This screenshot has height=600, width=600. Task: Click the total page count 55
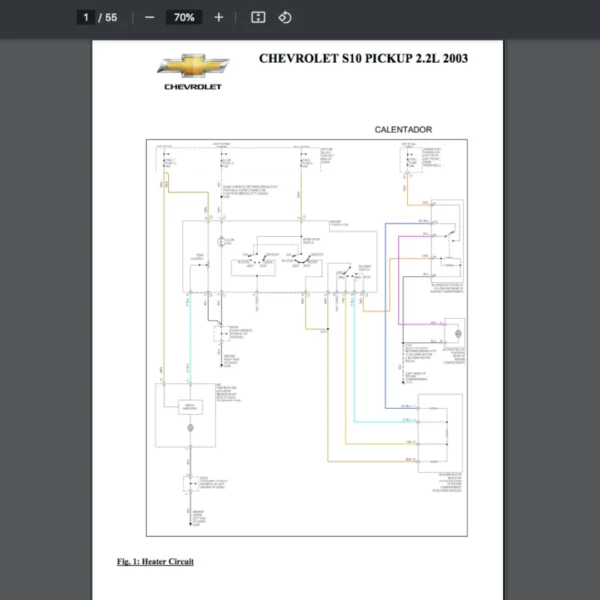pyautogui.click(x=111, y=17)
